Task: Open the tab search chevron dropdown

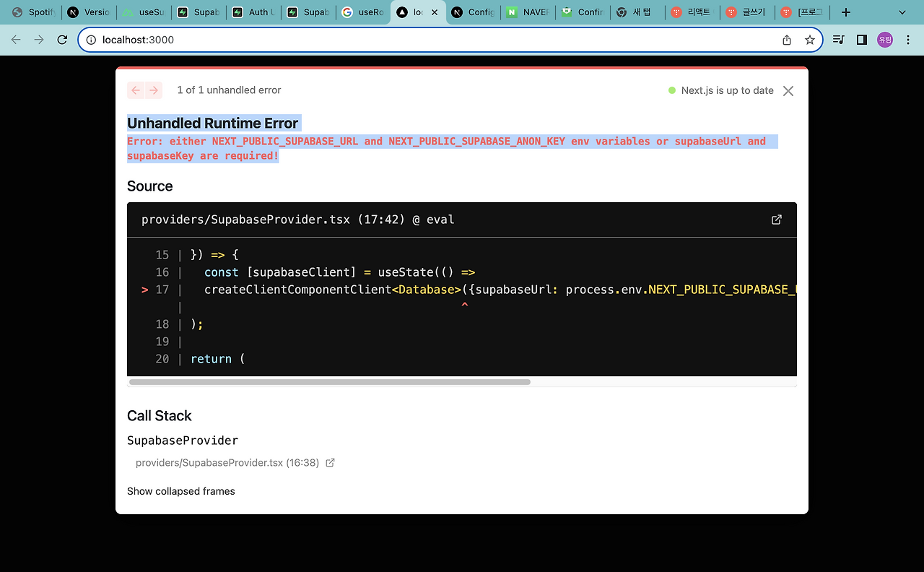Action: tap(901, 12)
